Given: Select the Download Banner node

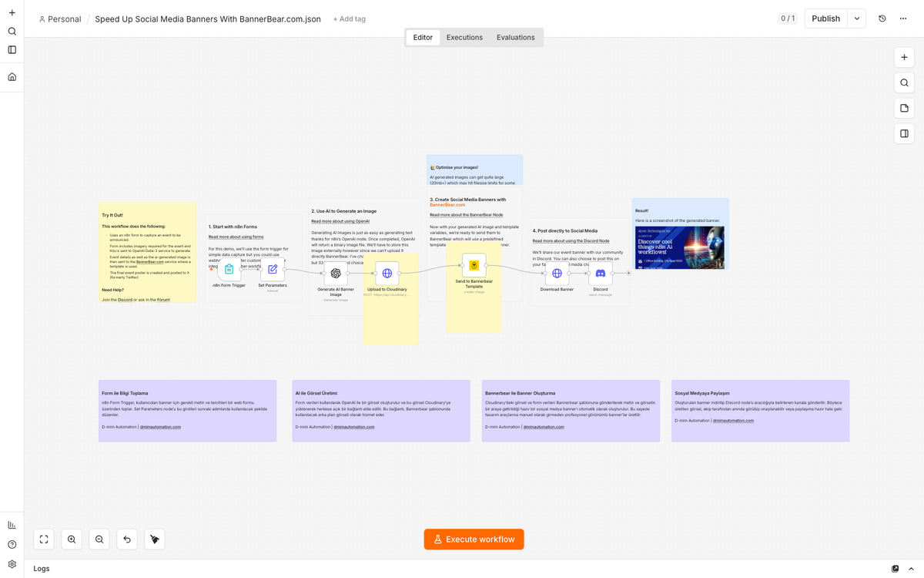Looking at the screenshot, I should point(557,273).
